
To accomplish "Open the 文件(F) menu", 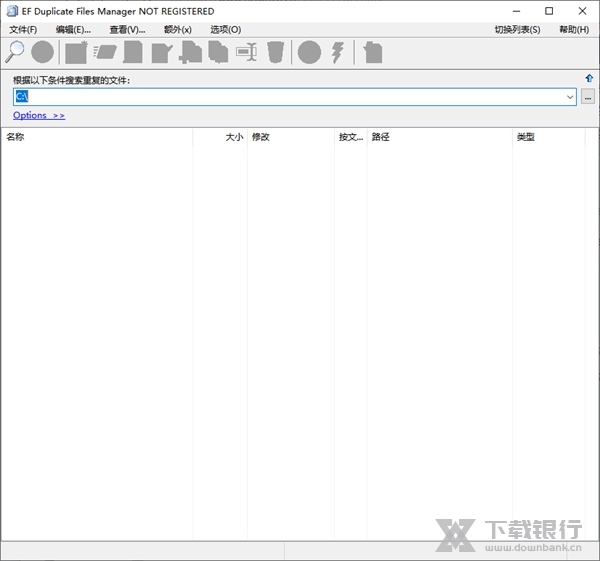I will 23,30.
